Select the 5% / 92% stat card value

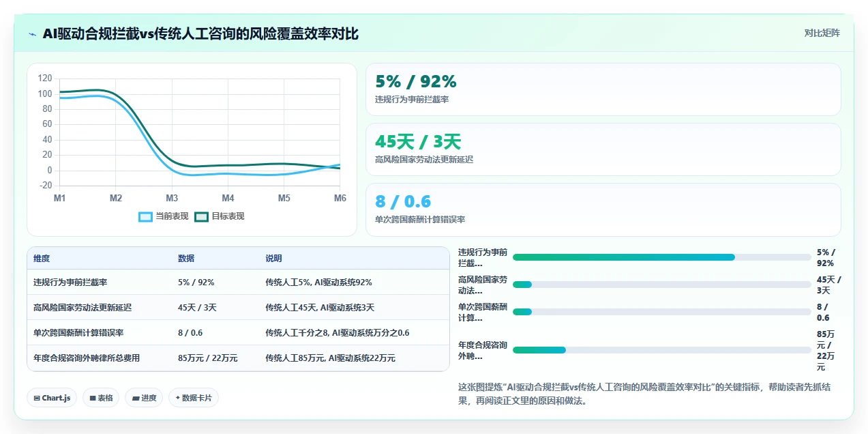416,81
